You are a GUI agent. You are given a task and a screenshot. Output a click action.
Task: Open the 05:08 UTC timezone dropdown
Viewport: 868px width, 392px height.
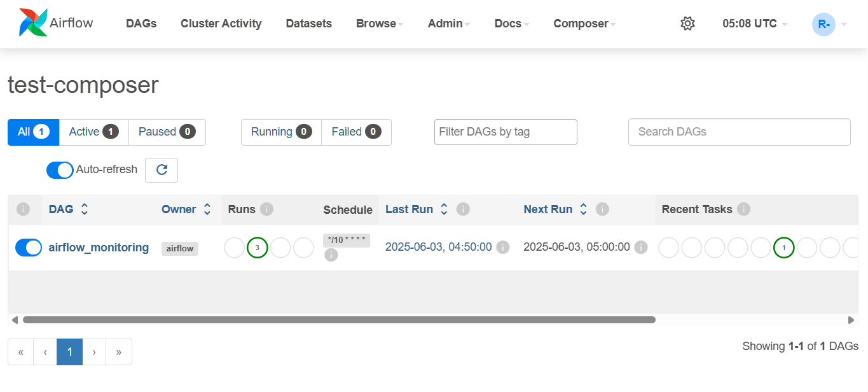coord(755,24)
